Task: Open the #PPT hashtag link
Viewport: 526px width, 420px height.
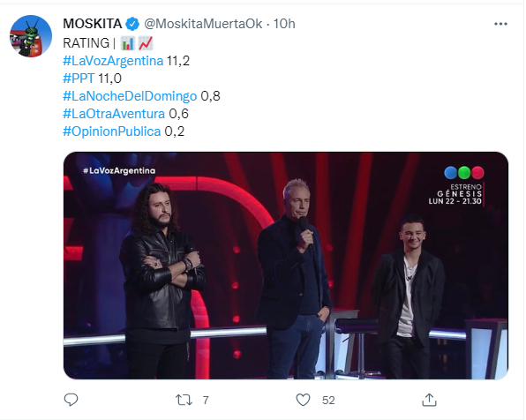Action: [x=79, y=79]
